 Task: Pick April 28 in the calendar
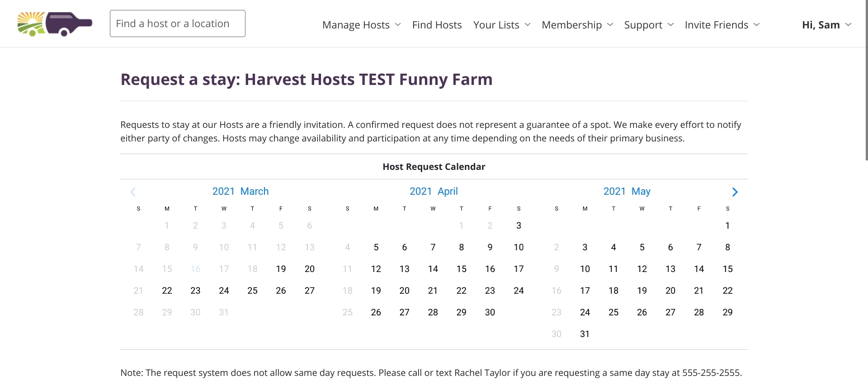pyautogui.click(x=433, y=312)
